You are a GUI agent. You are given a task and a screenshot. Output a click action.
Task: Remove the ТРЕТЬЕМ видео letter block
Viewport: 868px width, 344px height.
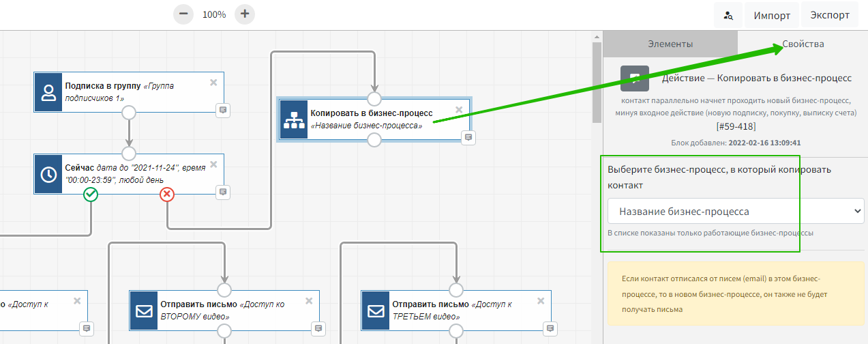coord(541,301)
